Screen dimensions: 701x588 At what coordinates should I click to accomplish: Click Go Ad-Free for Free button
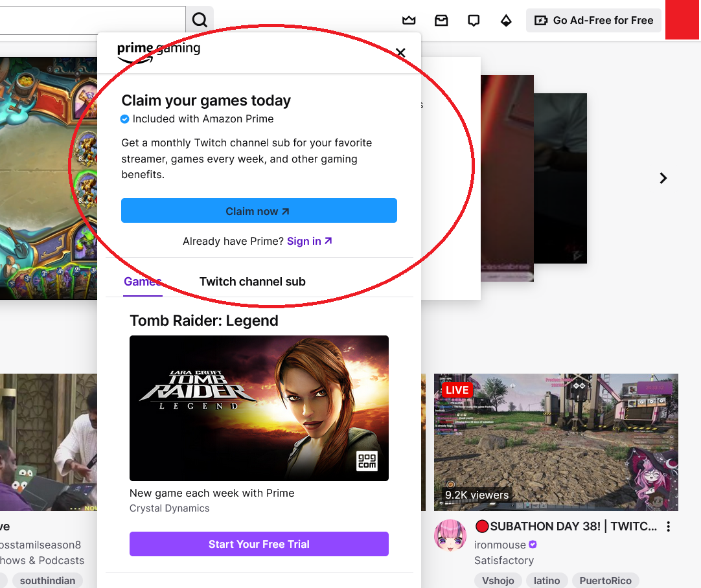(x=593, y=21)
